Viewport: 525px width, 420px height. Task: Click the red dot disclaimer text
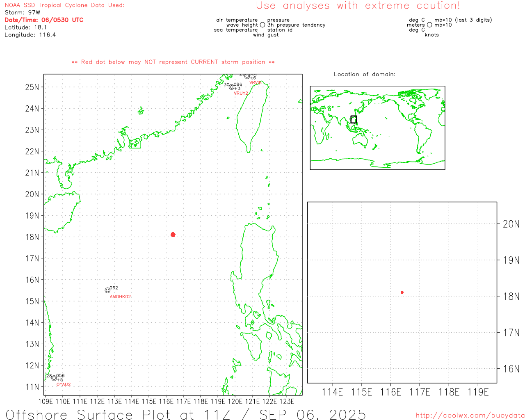pos(173,62)
